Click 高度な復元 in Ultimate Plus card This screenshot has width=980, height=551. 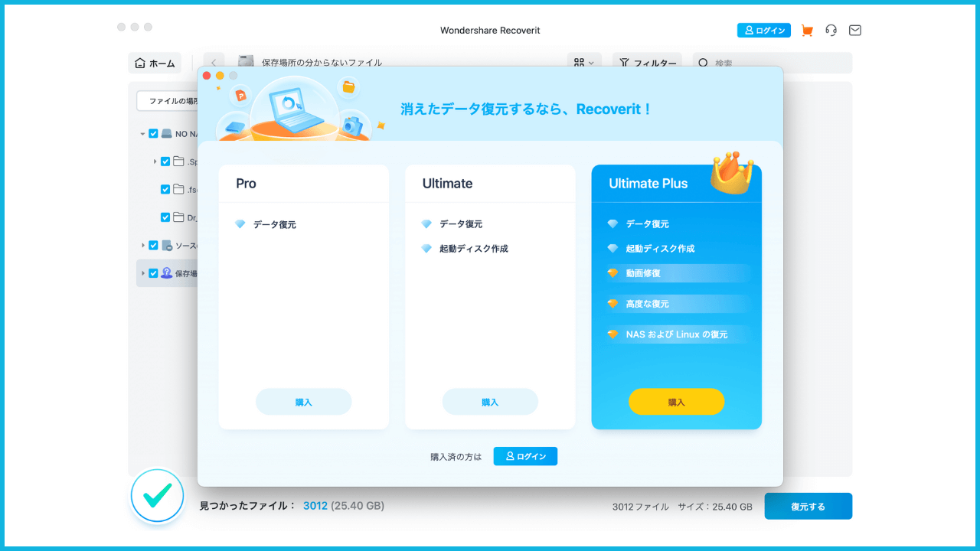(648, 304)
